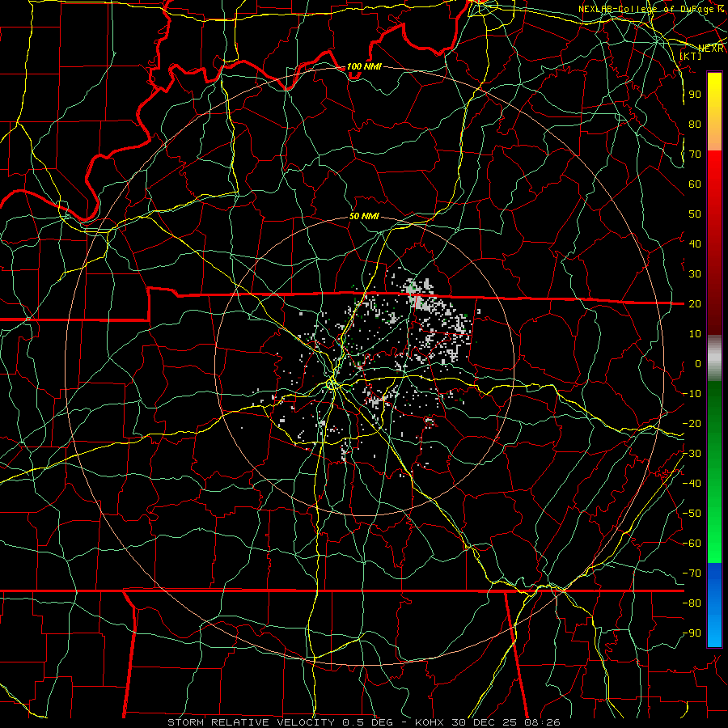This screenshot has height=728, width=728.
Task: Click the "60" colorbar scale label
Action: pyautogui.click(x=695, y=184)
